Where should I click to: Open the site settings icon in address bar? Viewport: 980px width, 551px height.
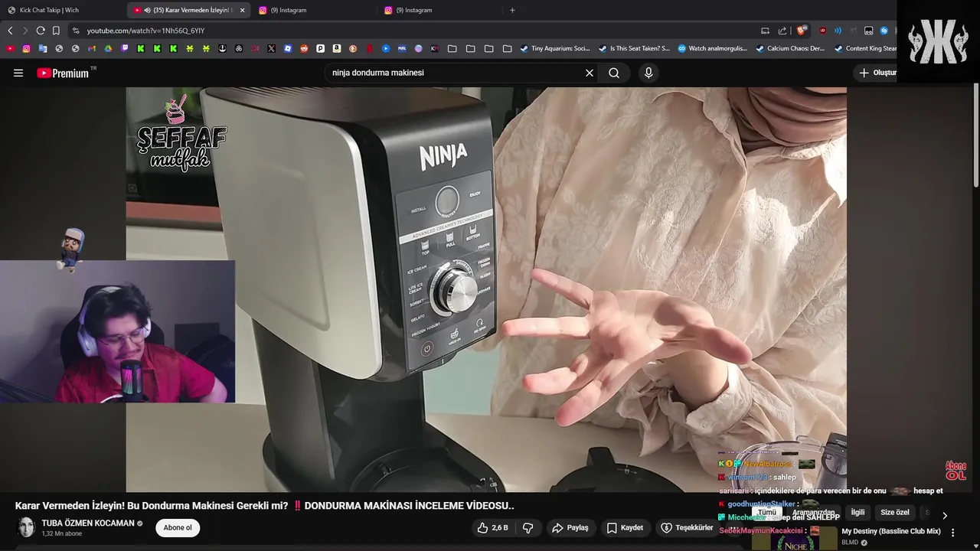click(75, 31)
